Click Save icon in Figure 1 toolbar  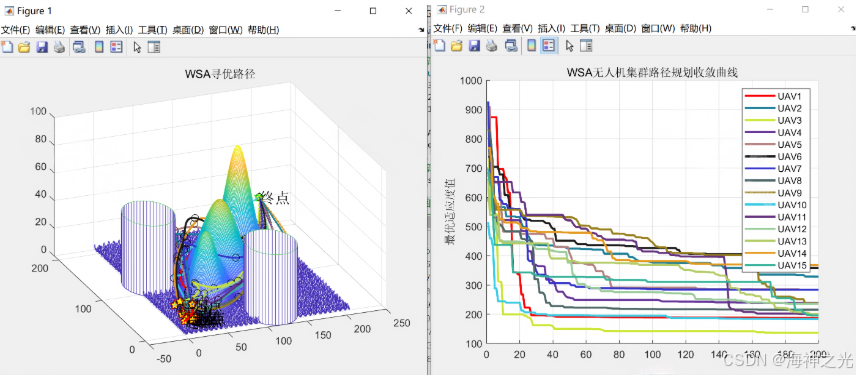pyautogui.click(x=42, y=48)
